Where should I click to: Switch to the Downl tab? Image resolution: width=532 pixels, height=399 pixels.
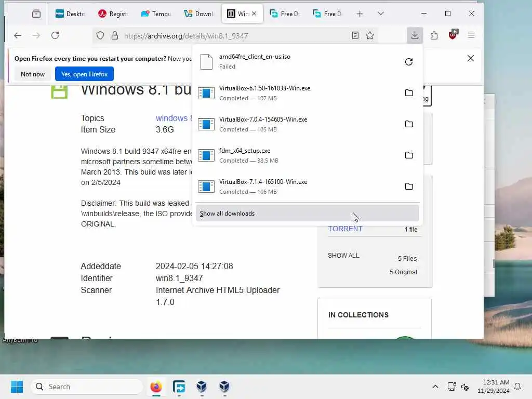click(x=199, y=14)
